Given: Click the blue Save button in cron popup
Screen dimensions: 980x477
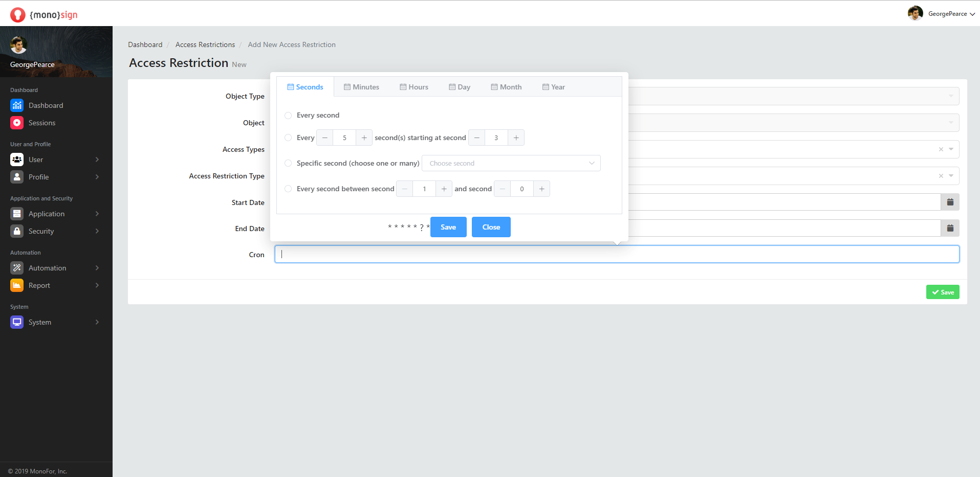Looking at the screenshot, I should (448, 227).
